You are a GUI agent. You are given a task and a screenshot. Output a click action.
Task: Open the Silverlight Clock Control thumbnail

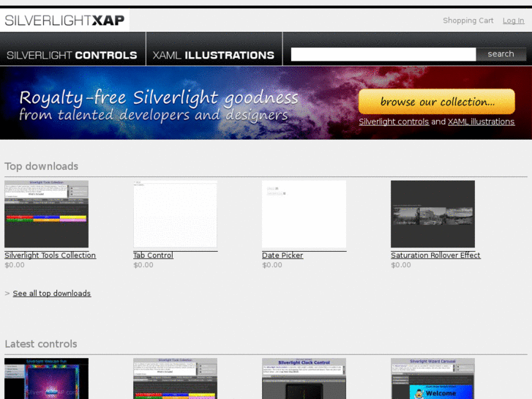point(304,379)
